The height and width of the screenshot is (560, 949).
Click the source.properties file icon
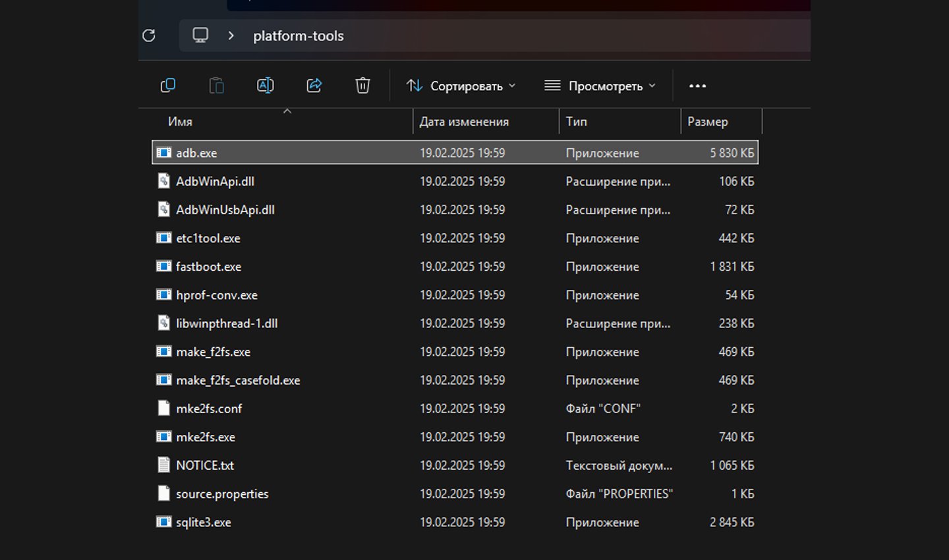point(163,493)
